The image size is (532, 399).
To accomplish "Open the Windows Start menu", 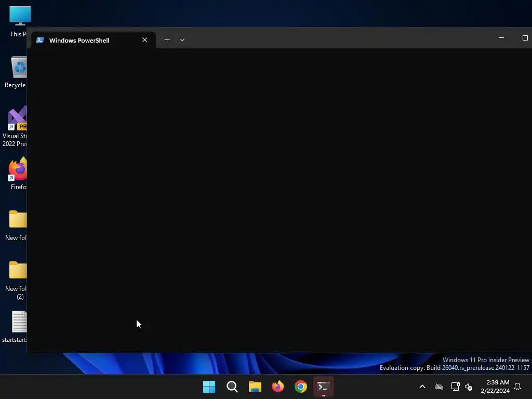I will click(x=209, y=387).
